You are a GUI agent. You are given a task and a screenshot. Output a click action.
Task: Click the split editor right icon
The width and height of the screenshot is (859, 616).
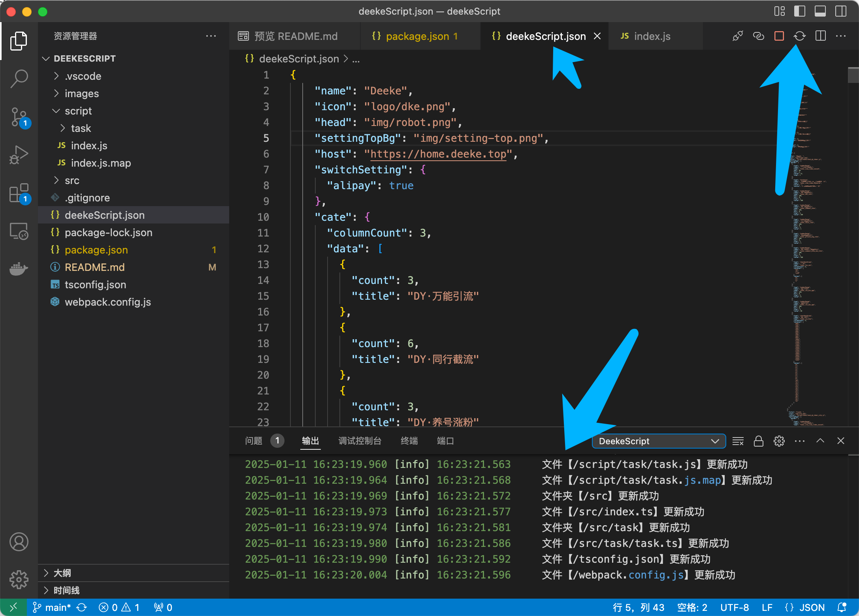pyautogui.click(x=820, y=36)
